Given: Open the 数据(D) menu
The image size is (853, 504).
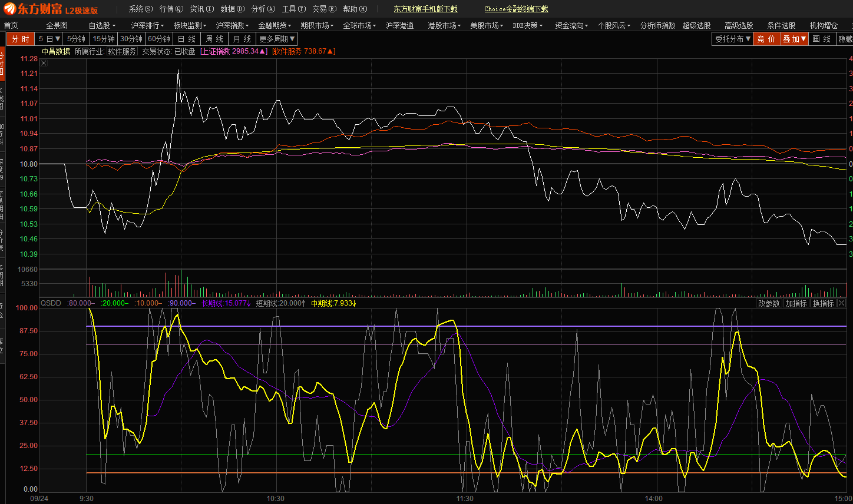Looking at the screenshot, I should (x=233, y=9).
